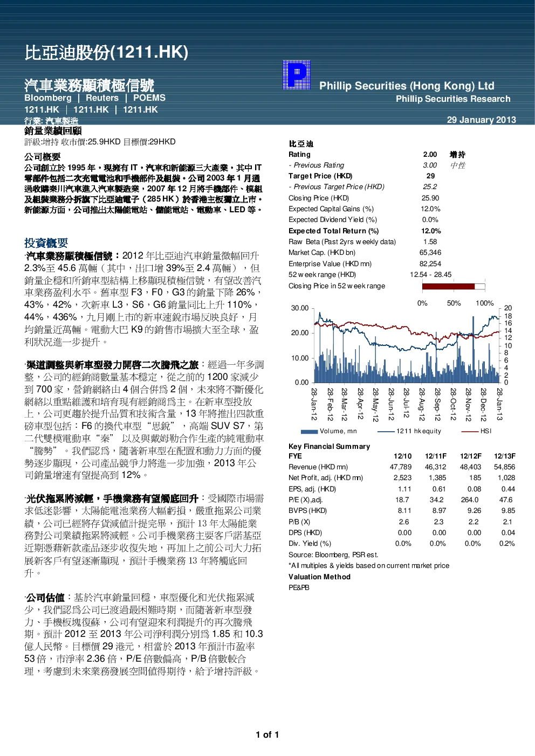Click the 1211 hk equity legend entry
The width and height of the screenshot is (535, 756).
409,431
